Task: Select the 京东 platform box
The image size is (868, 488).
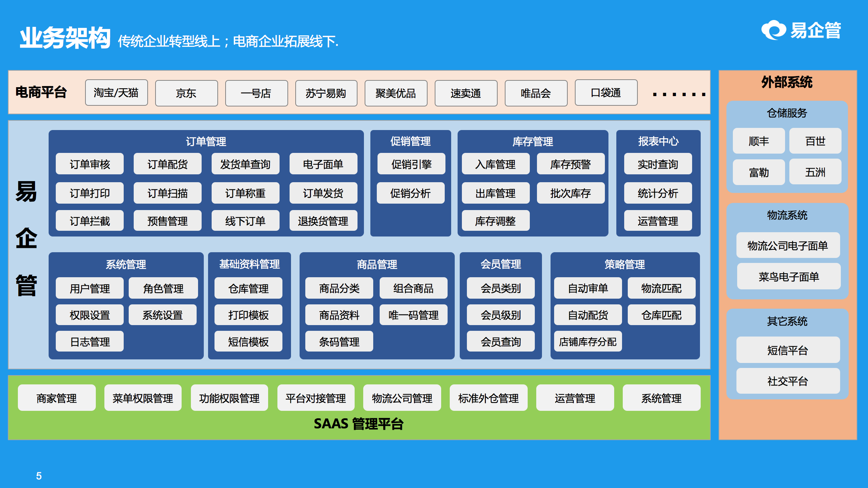Action: tap(186, 93)
